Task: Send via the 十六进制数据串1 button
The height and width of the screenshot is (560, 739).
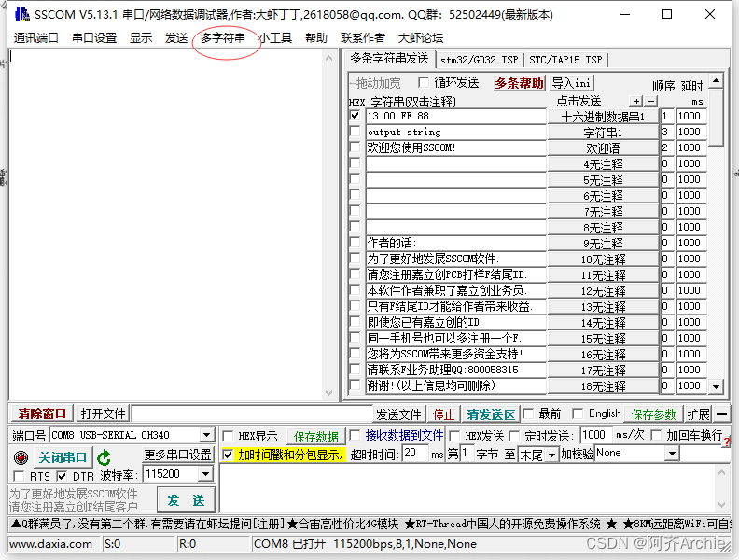Action: 603,117
